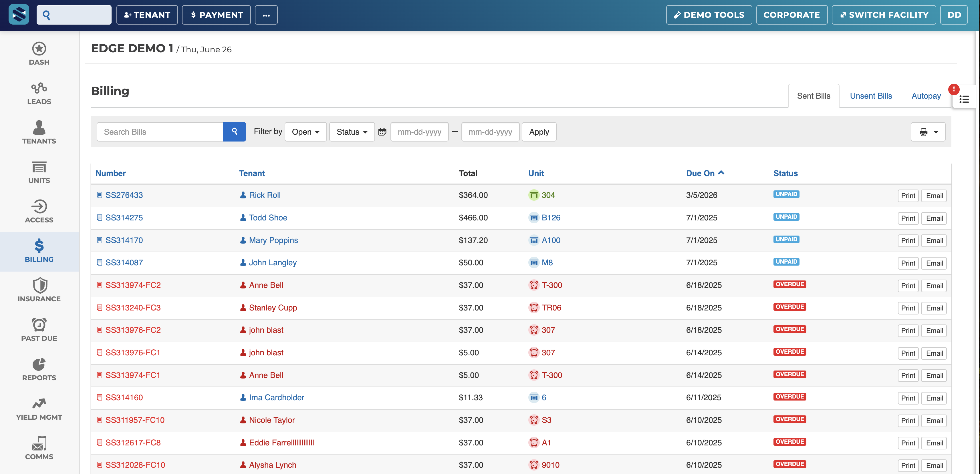Expand the Status filter dropdown

(x=351, y=132)
